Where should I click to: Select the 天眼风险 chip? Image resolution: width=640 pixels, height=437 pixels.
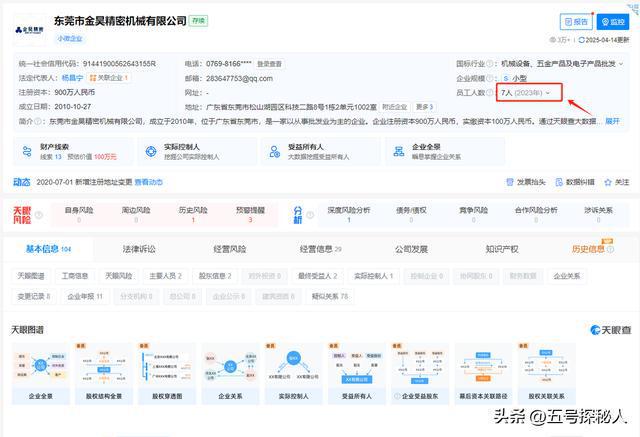pos(119,276)
